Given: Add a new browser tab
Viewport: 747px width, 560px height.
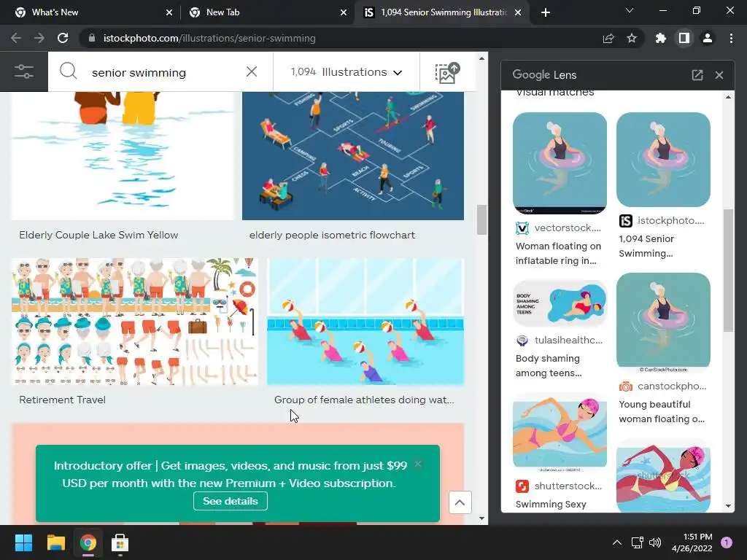Looking at the screenshot, I should point(546,12).
